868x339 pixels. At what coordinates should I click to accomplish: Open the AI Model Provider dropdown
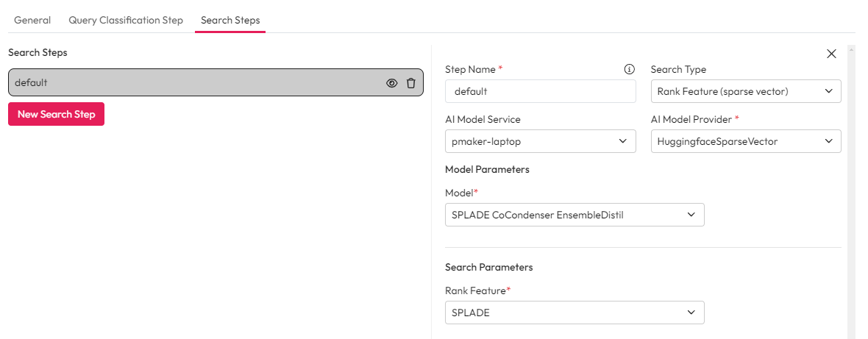[x=746, y=141]
